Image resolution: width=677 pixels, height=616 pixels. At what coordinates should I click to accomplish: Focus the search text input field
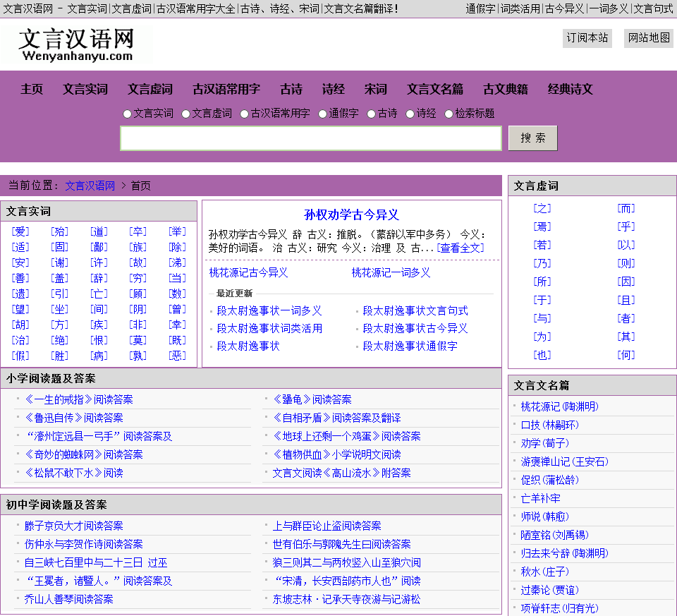coord(311,138)
